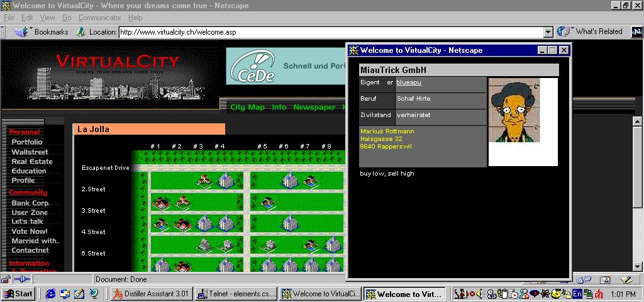The height and width of the screenshot is (302, 644).
Task: Select the small house under #3 below Escapenet Drive
Action: click(x=204, y=181)
